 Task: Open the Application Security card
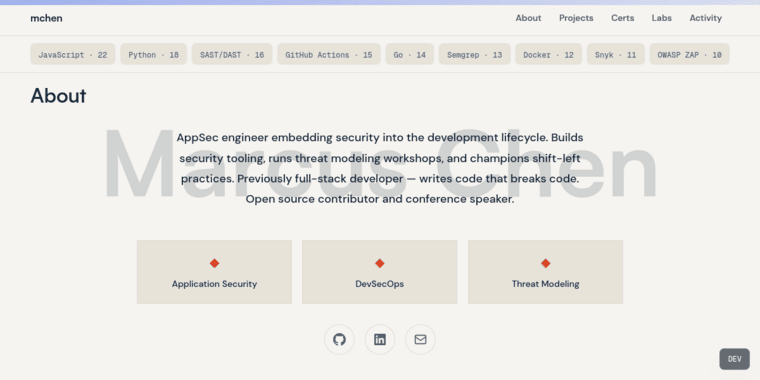(214, 272)
